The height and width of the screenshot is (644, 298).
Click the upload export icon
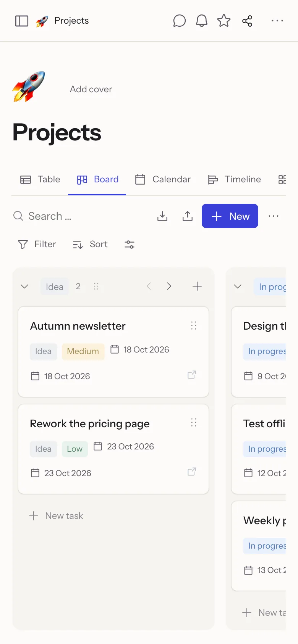[188, 216]
